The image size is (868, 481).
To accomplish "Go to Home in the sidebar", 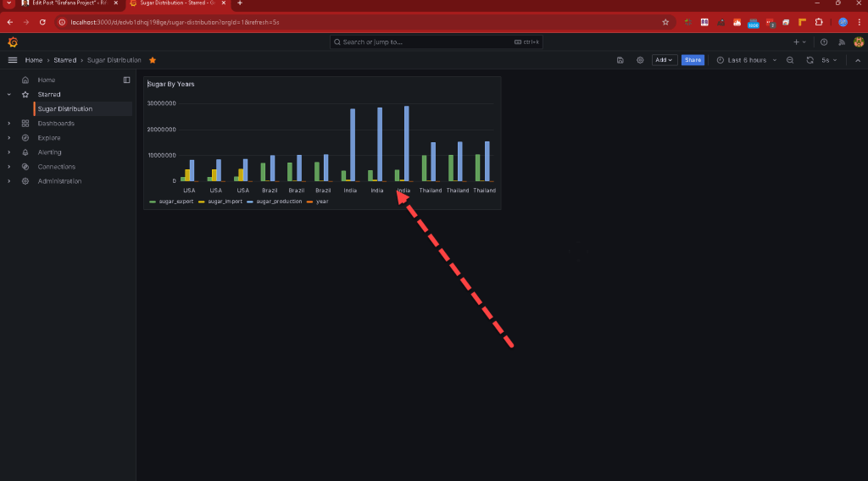I will (46, 80).
